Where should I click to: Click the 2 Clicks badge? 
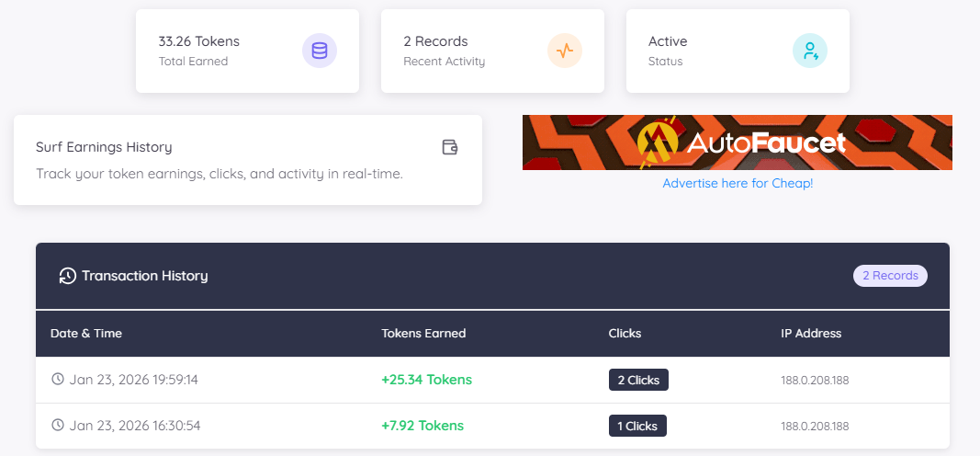point(638,380)
